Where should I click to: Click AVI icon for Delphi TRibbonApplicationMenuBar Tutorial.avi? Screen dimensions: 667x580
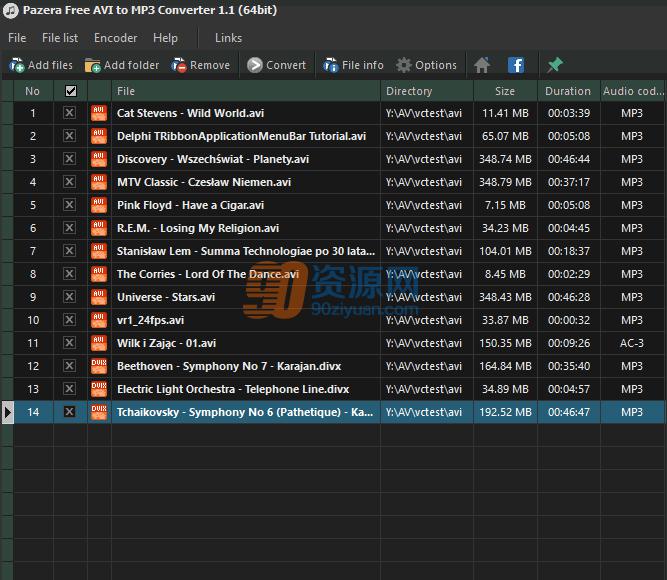coord(99,136)
